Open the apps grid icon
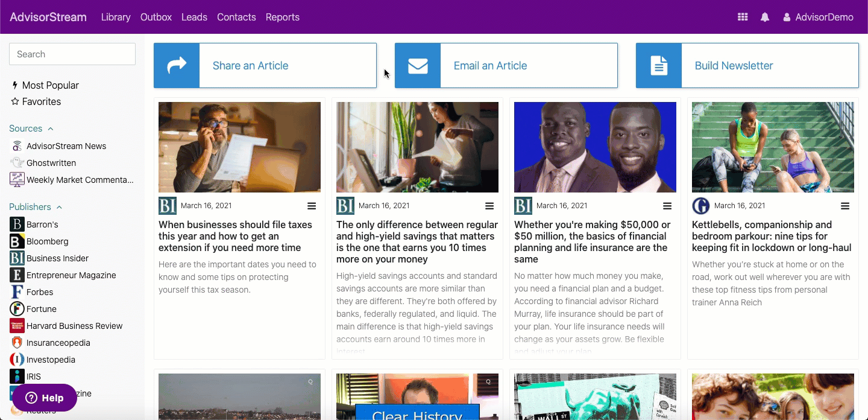 pyautogui.click(x=743, y=17)
